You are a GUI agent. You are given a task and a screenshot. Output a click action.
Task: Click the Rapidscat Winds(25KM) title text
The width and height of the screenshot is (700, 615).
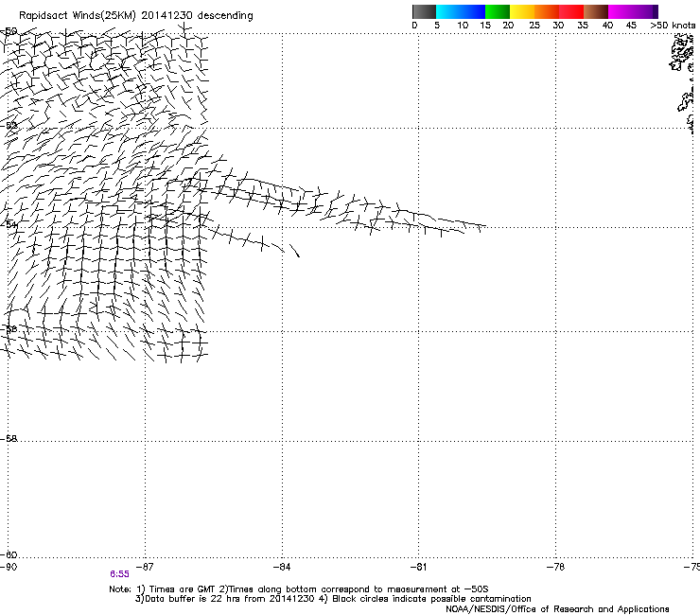135,16
